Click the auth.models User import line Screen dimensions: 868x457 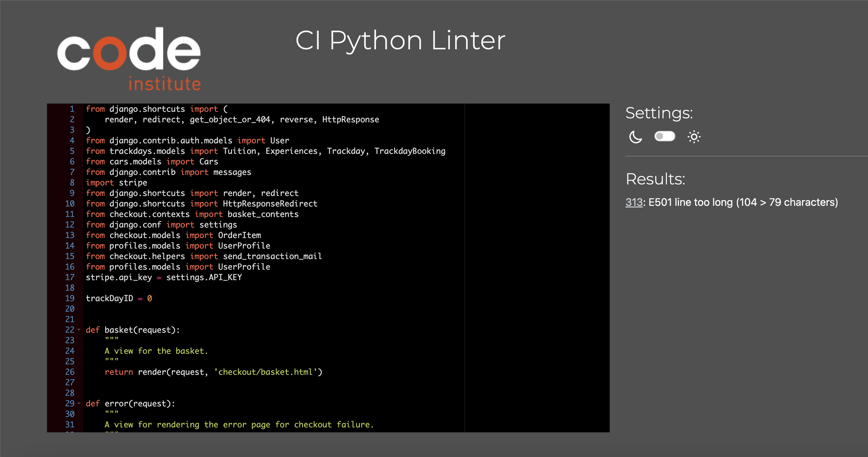click(187, 140)
